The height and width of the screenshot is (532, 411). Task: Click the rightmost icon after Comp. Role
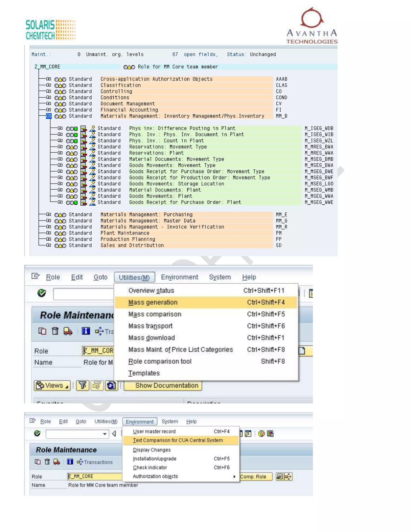[x=288, y=476]
